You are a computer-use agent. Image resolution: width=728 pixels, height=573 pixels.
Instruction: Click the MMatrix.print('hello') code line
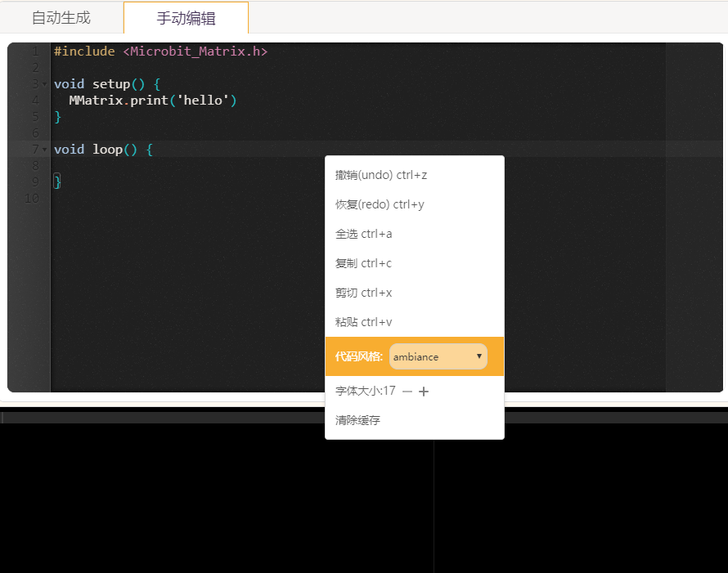click(153, 101)
